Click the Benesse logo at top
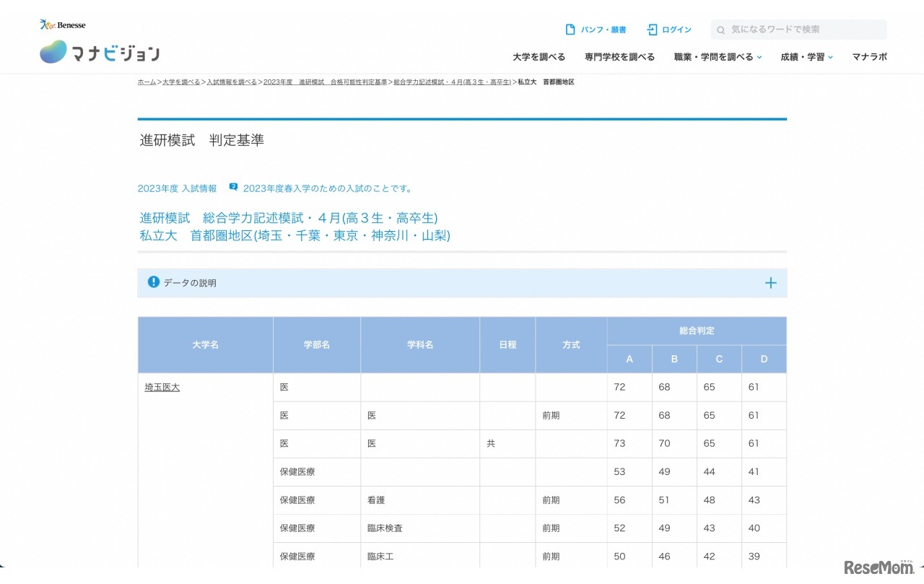The height and width of the screenshot is (584, 924). pos(63,25)
